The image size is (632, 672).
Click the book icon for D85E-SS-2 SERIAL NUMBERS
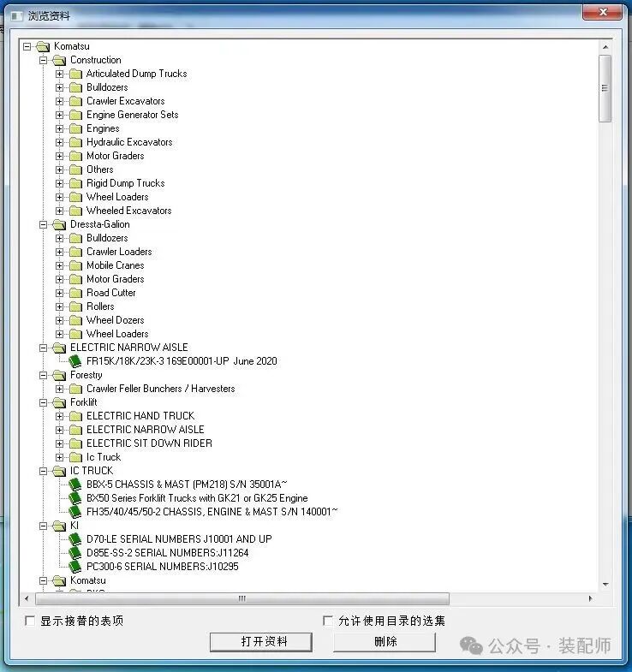(75, 553)
